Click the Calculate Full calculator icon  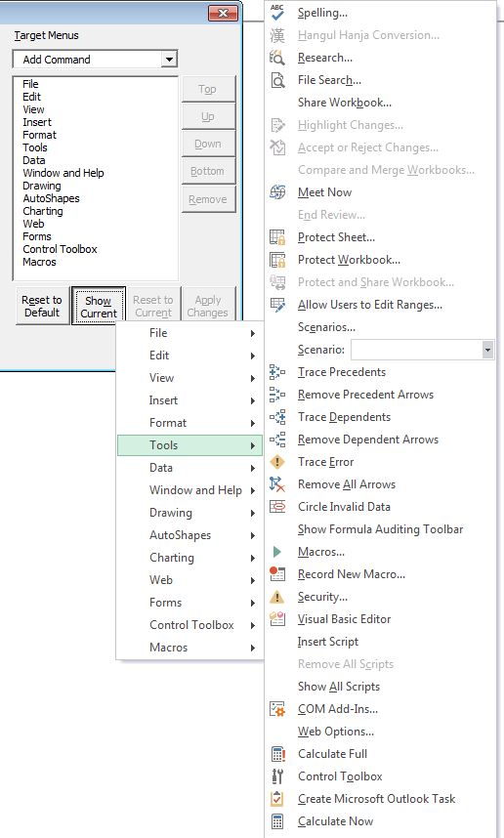click(277, 753)
